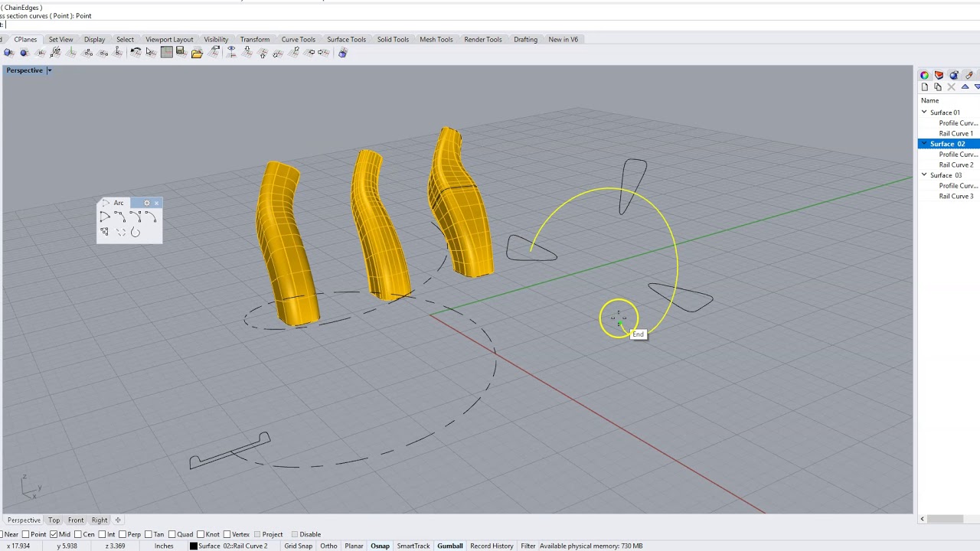Toggle Planar mode in the status bar

[354, 546]
